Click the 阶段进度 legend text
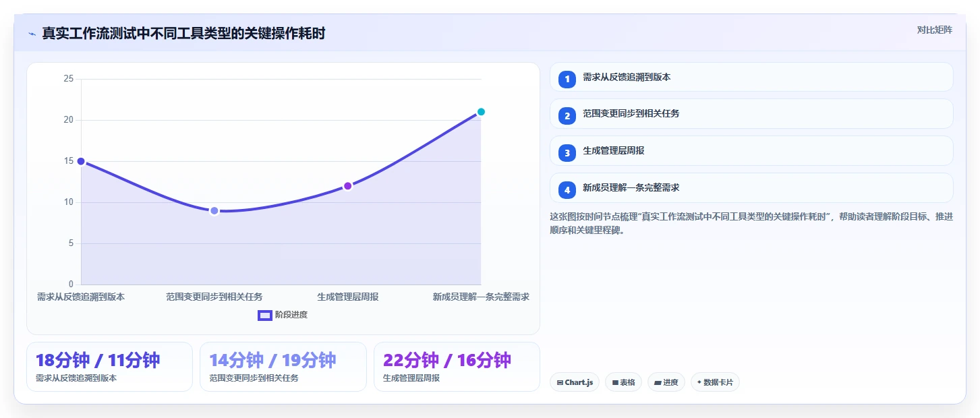This screenshot has width=980, height=418. click(291, 315)
